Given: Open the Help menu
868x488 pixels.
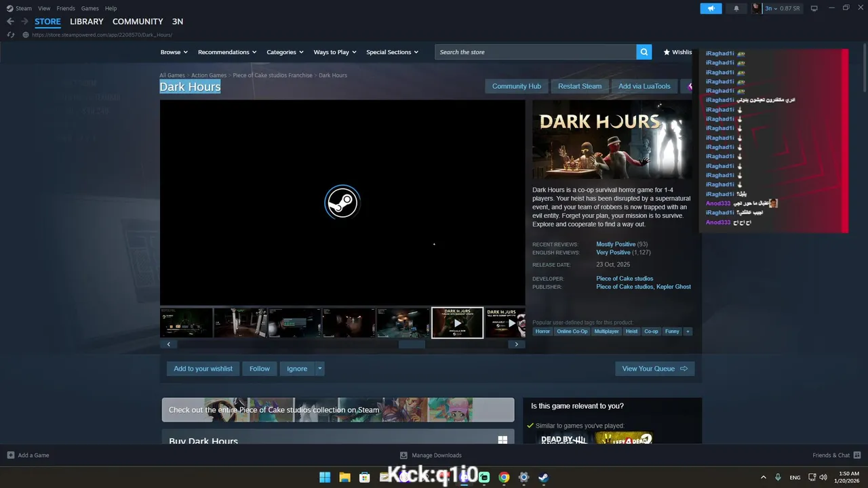Looking at the screenshot, I should point(111,8).
